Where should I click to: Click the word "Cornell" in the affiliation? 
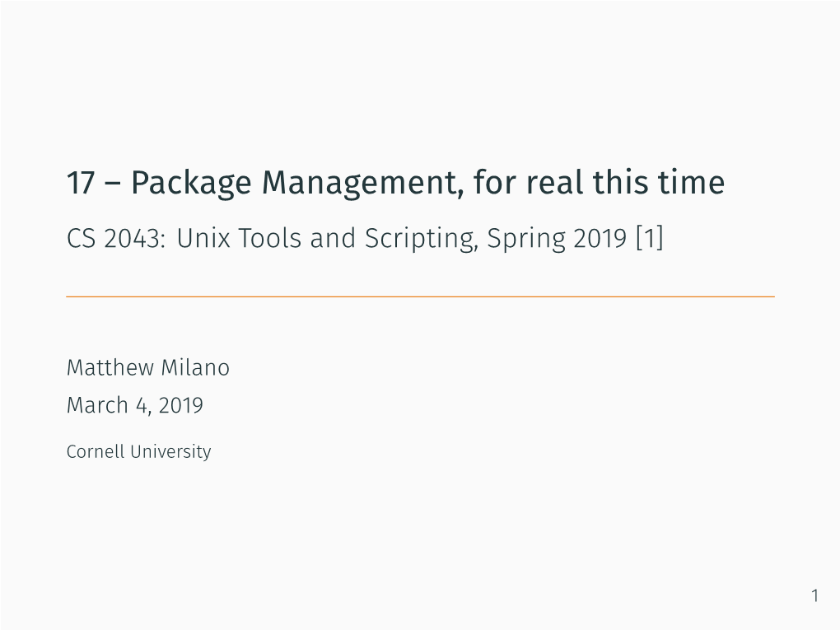click(x=91, y=451)
